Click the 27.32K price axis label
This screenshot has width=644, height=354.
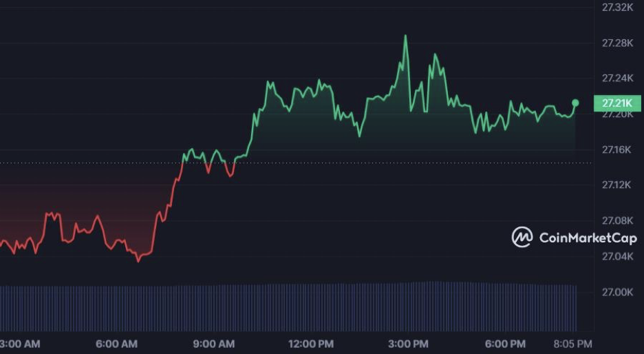tap(617, 8)
